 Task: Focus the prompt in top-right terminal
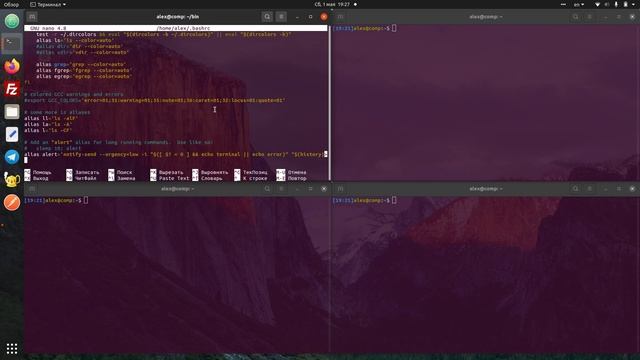click(364, 28)
